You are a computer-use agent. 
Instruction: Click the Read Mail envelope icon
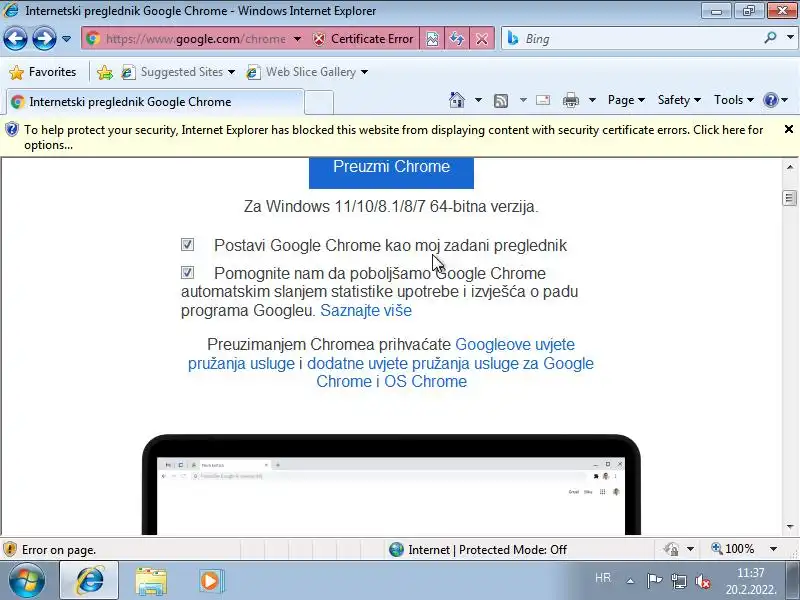(x=543, y=100)
